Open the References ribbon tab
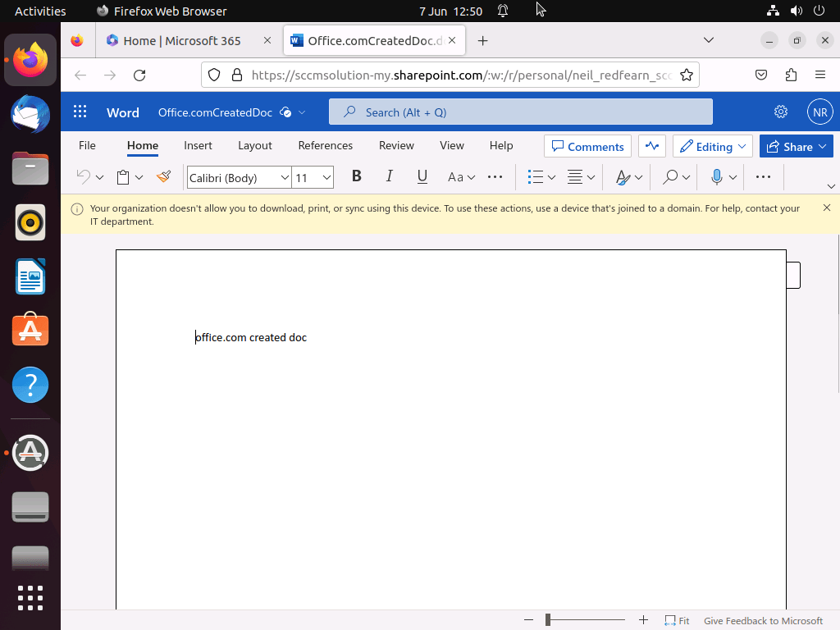 pyautogui.click(x=325, y=145)
